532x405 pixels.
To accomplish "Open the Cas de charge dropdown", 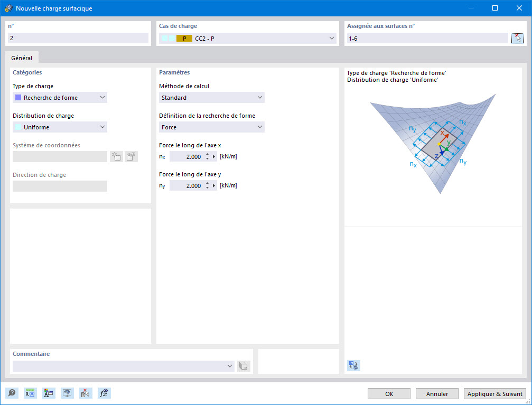I will tap(248, 39).
